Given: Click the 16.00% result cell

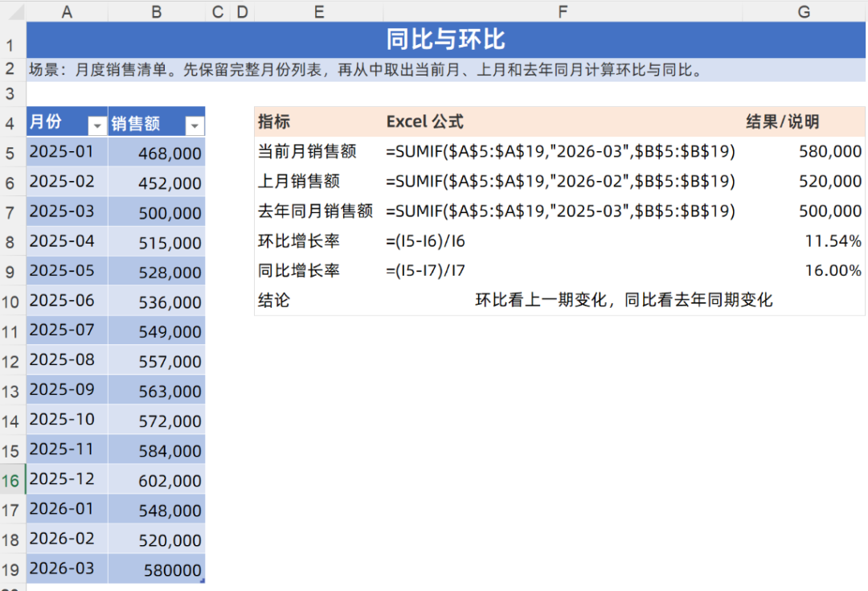Looking at the screenshot, I should click(804, 271).
